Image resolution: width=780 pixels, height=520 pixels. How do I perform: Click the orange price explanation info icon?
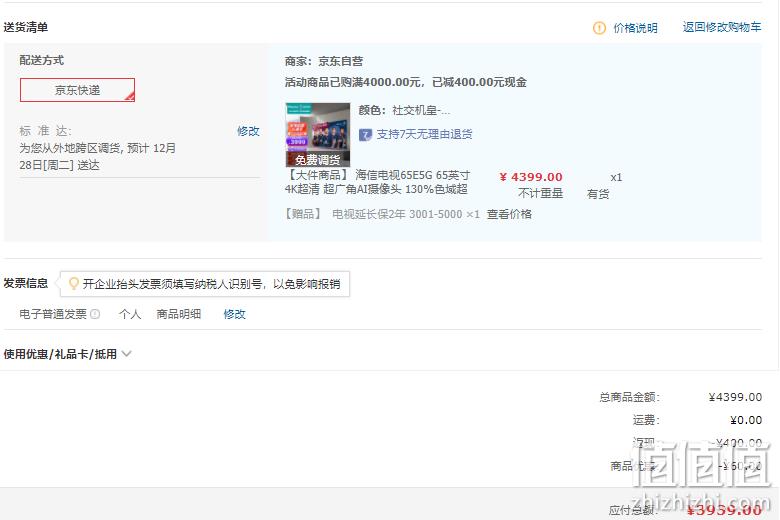(x=599, y=28)
